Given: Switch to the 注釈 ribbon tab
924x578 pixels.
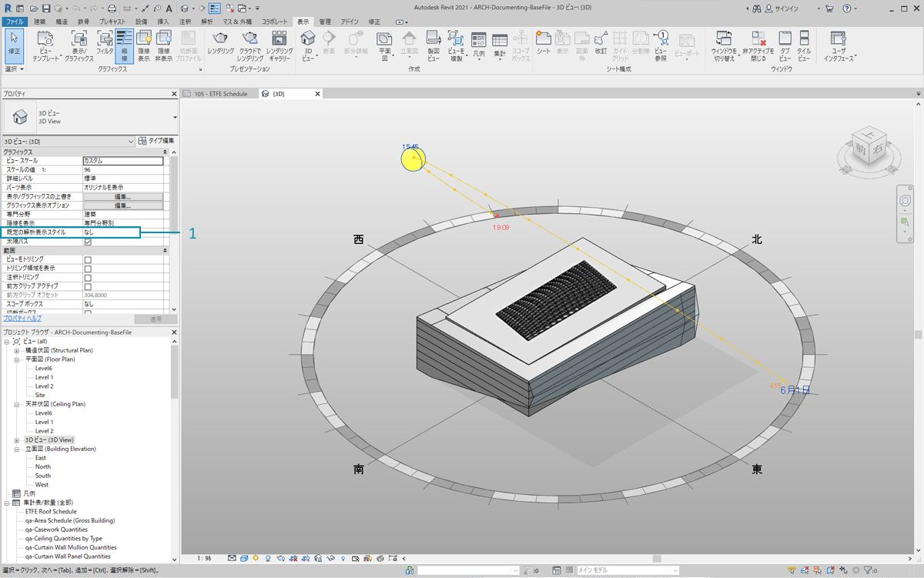Looking at the screenshot, I should click(x=185, y=22).
